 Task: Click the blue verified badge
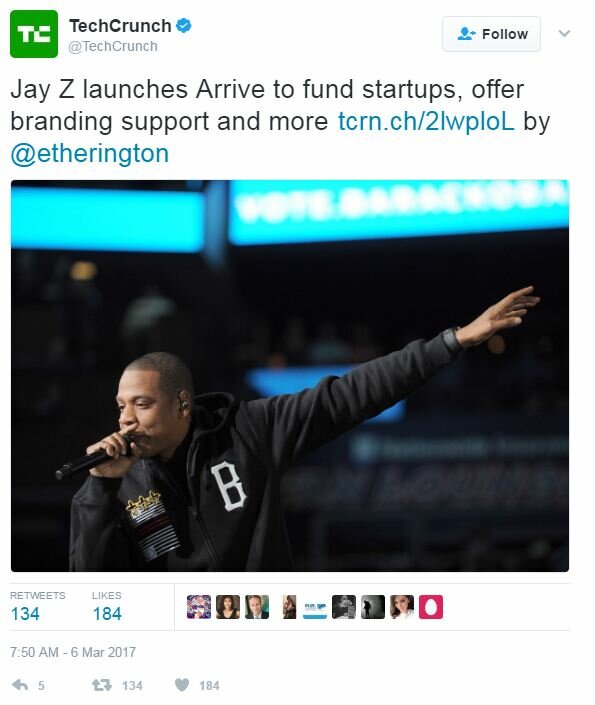point(183,26)
